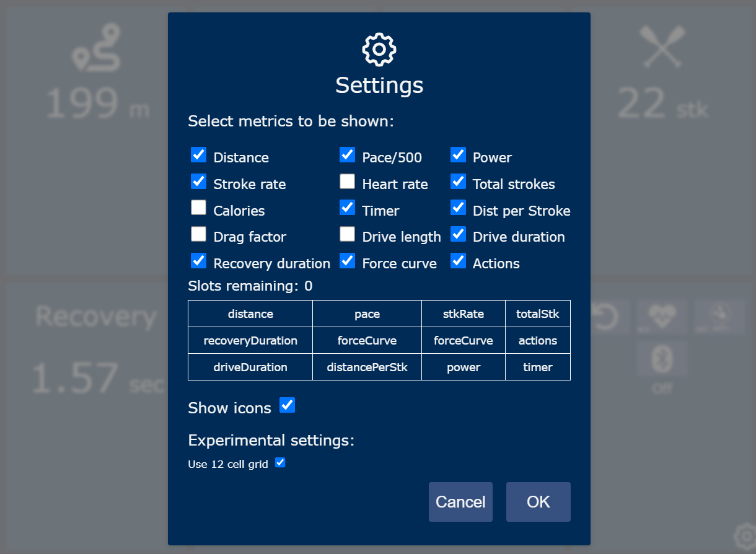The height and width of the screenshot is (554, 756).
Task: Enable the Heart rate metric checkbox
Action: [x=347, y=181]
